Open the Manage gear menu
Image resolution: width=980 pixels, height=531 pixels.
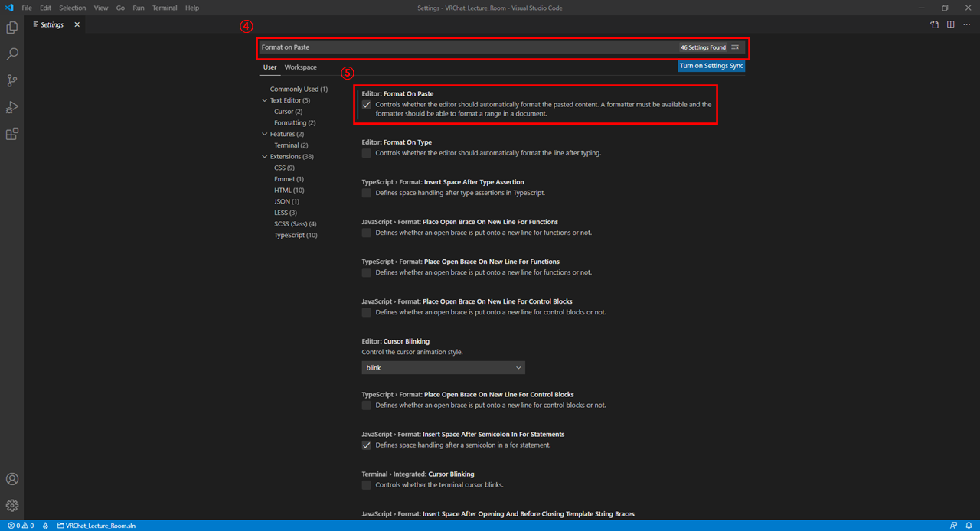12,506
